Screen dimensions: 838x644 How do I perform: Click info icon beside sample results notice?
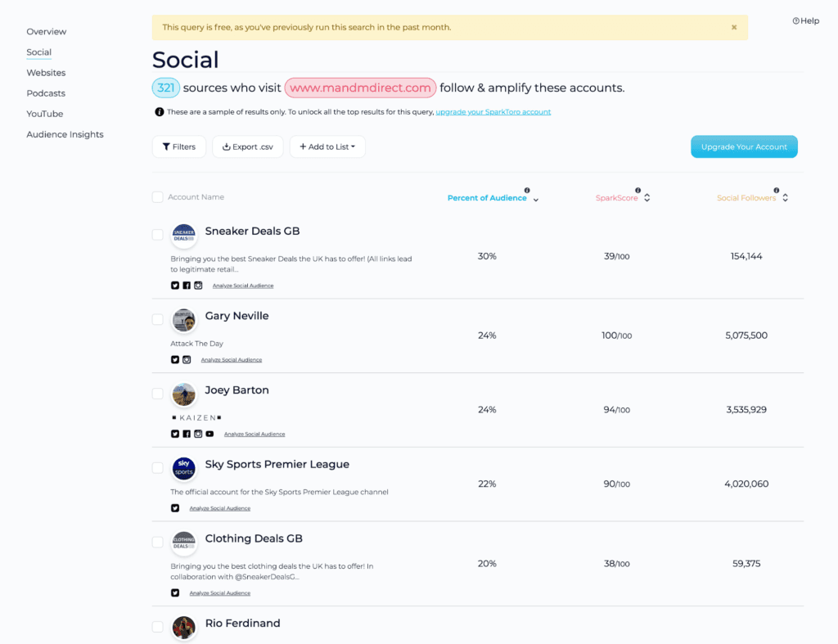point(160,112)
